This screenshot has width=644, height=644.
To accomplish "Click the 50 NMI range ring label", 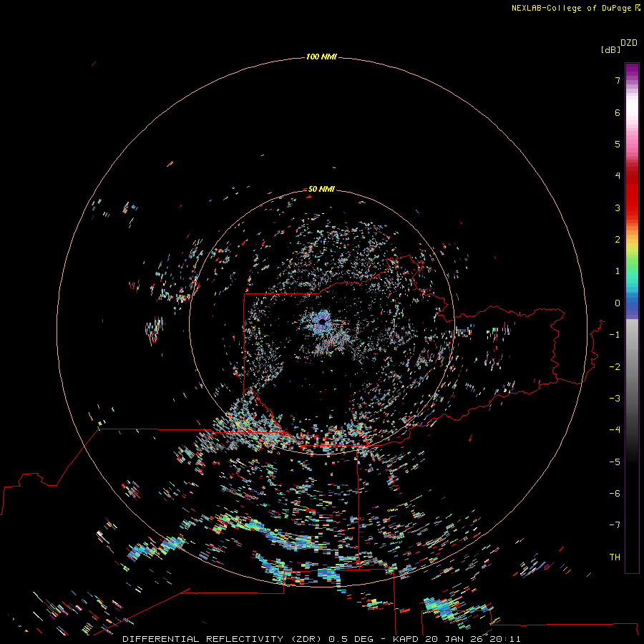I will pos(321,189).
